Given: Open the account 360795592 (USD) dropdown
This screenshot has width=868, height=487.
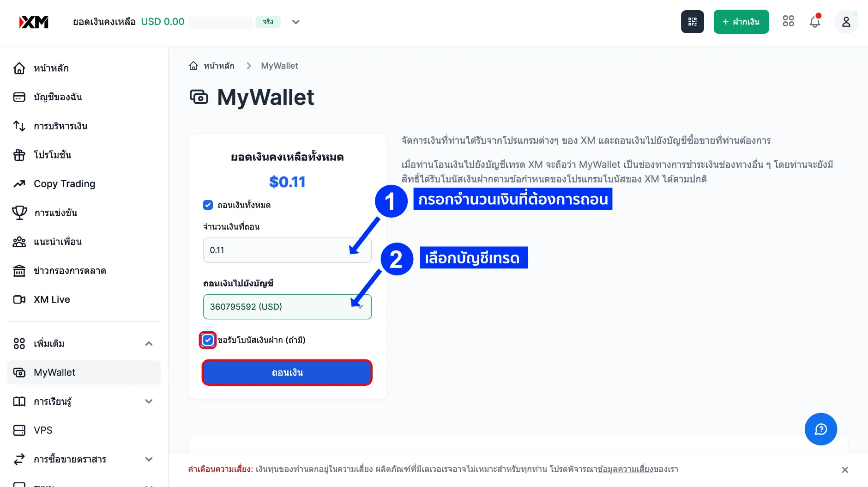Looking at the screenshot, I should pyautogui.click(x=287, y=307).
